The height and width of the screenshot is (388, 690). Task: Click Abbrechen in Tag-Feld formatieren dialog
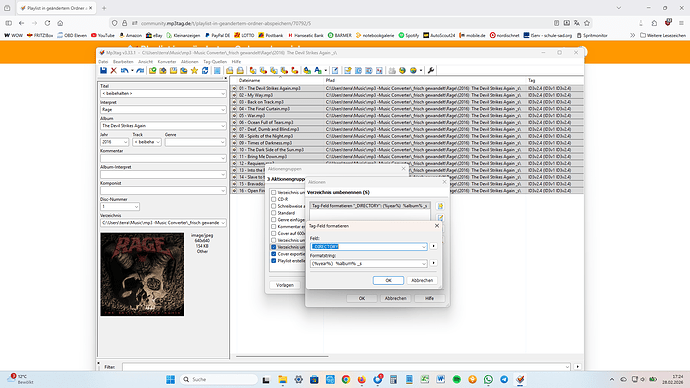[422, 280]
